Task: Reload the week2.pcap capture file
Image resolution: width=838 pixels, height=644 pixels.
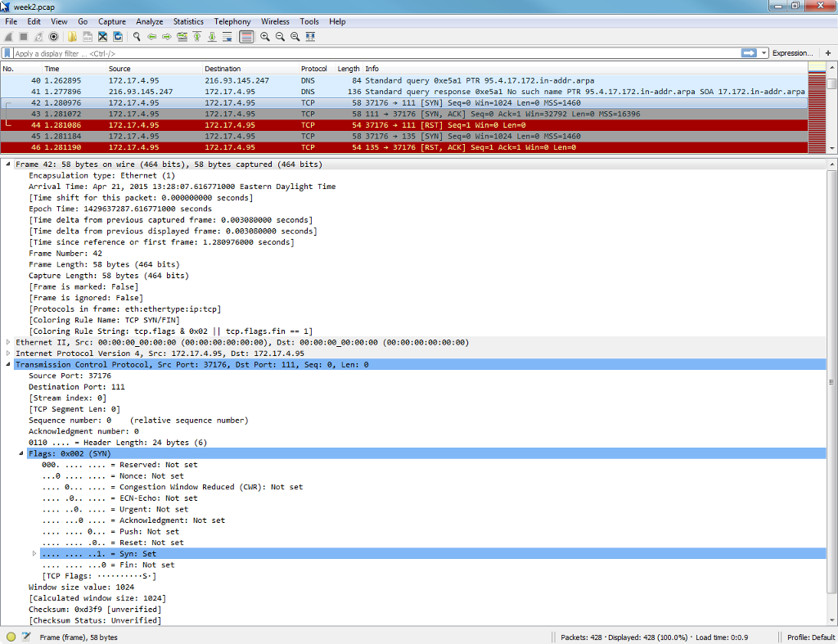Action: [118, 36]
